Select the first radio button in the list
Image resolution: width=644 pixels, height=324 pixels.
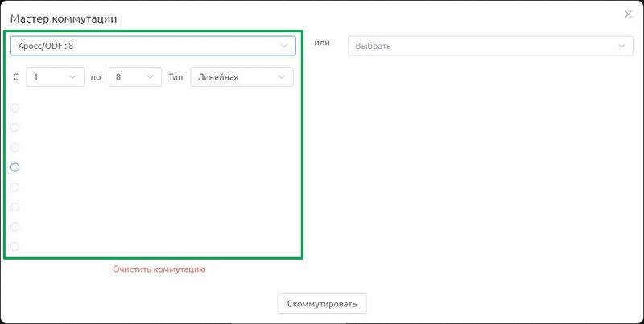point(14,108)
